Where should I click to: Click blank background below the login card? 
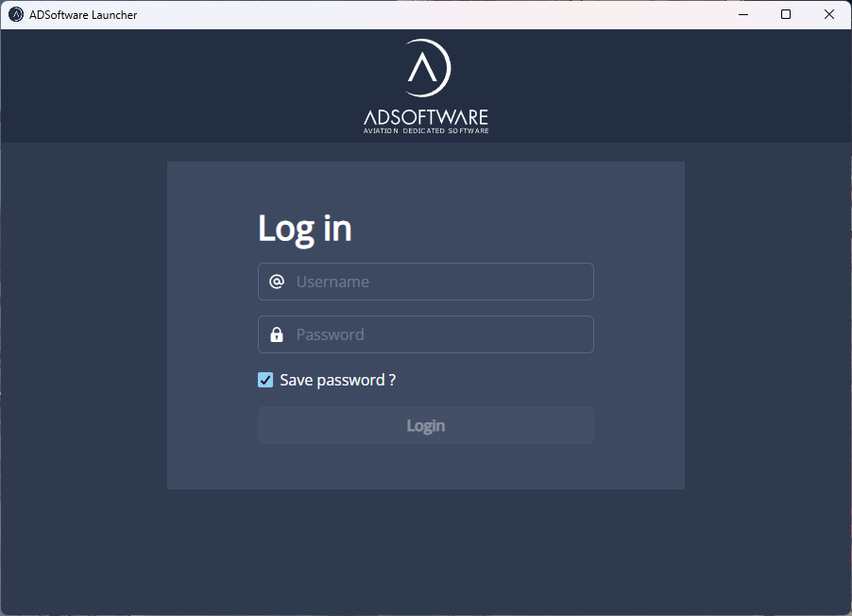[x=425, y=553]
